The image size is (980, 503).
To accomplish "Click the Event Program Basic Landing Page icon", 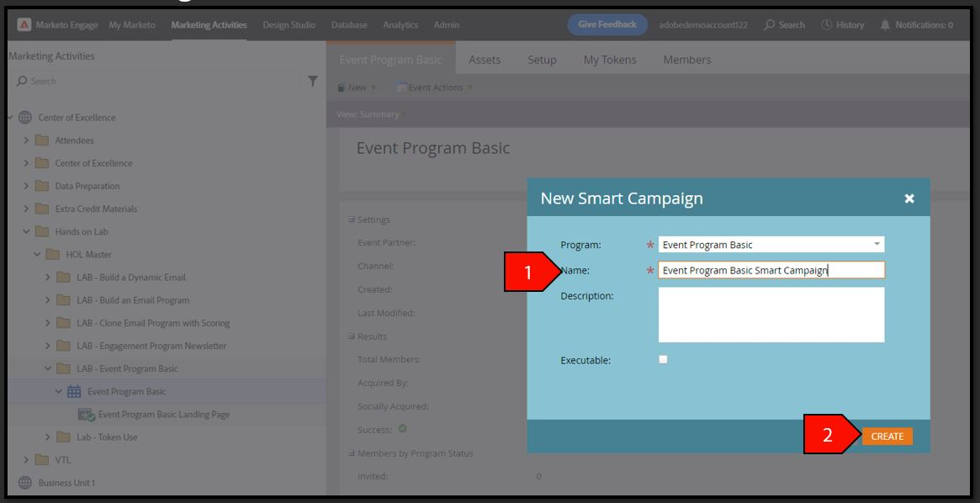I will (86, 415).
